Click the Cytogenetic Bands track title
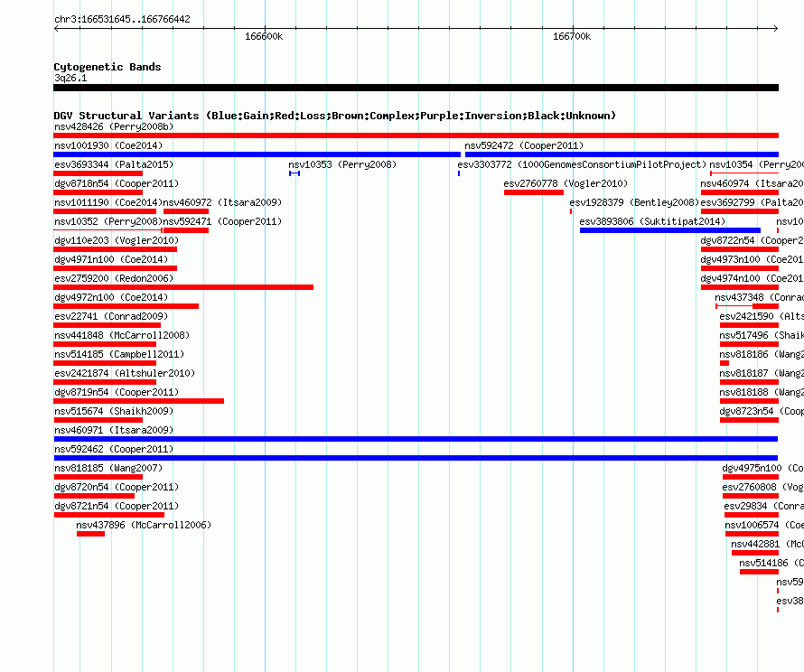804x672 pixels. click(x=108, y=67)
